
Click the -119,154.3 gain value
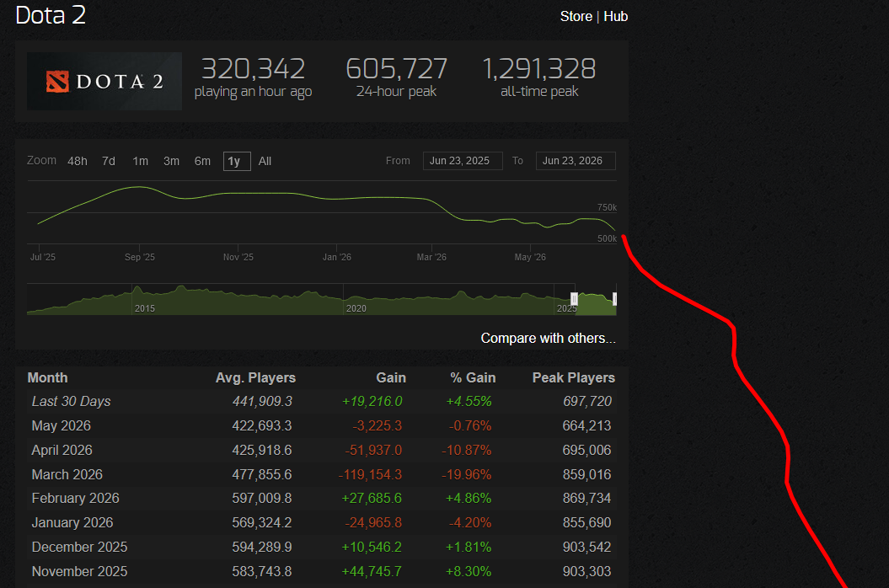(370, 474)
